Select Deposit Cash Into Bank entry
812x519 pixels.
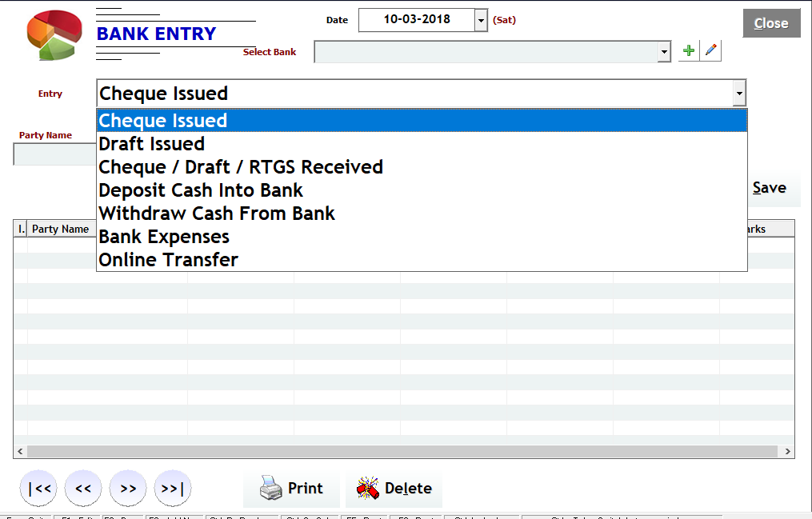[x=422, y=190]
